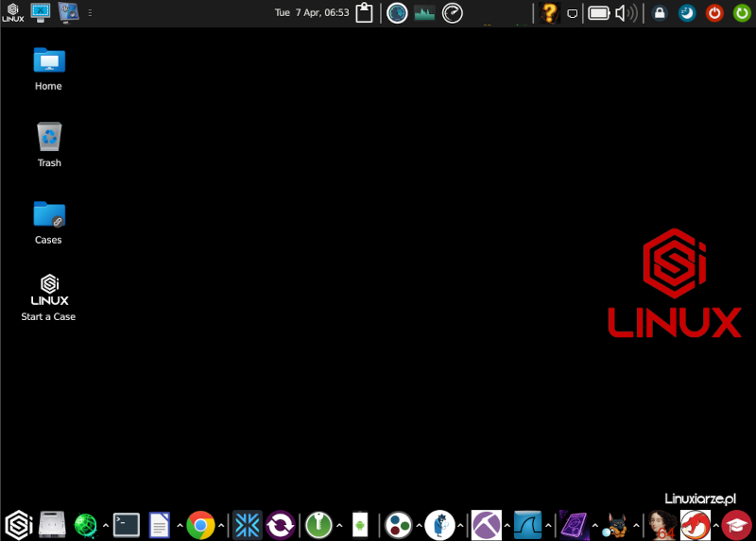Click the network connection tray icon
756x541 pixels.
573,13
